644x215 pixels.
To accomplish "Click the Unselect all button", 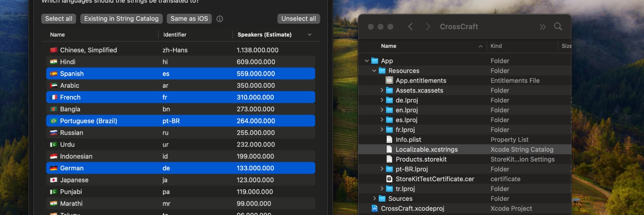I will [x=299, y=18].
